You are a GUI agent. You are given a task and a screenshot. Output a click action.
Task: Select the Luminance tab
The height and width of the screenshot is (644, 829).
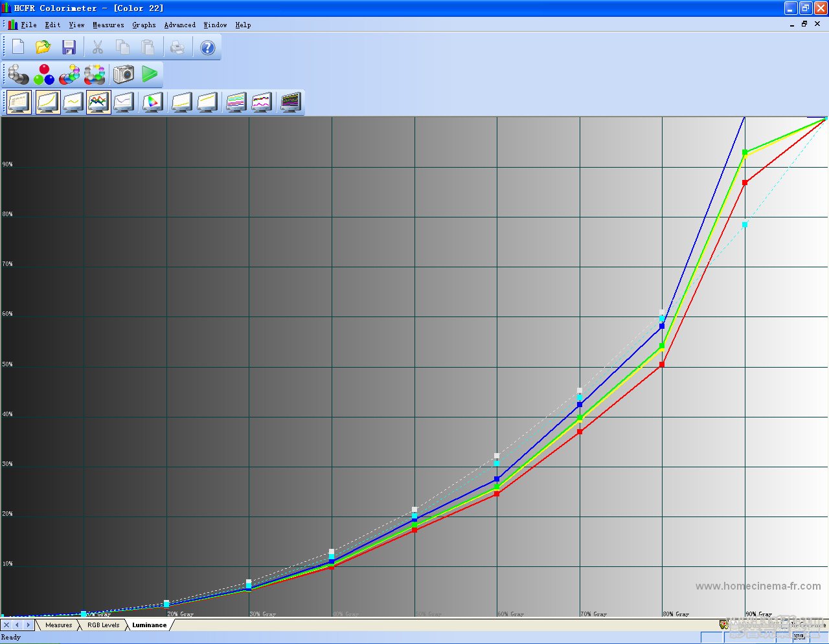[x=150, y=625]
